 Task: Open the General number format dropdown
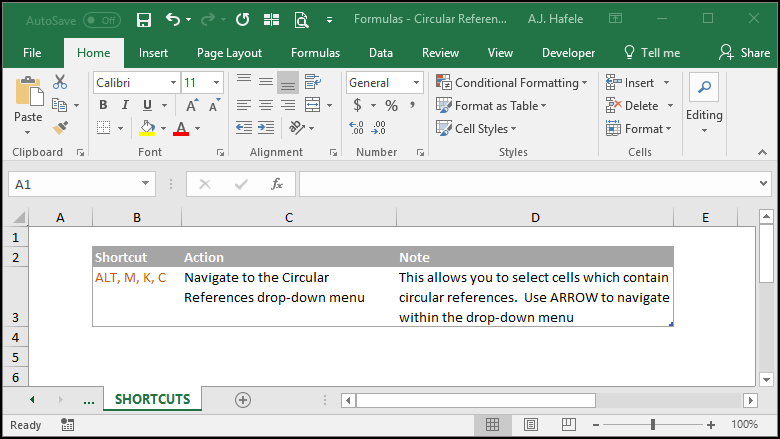[416, 83]
